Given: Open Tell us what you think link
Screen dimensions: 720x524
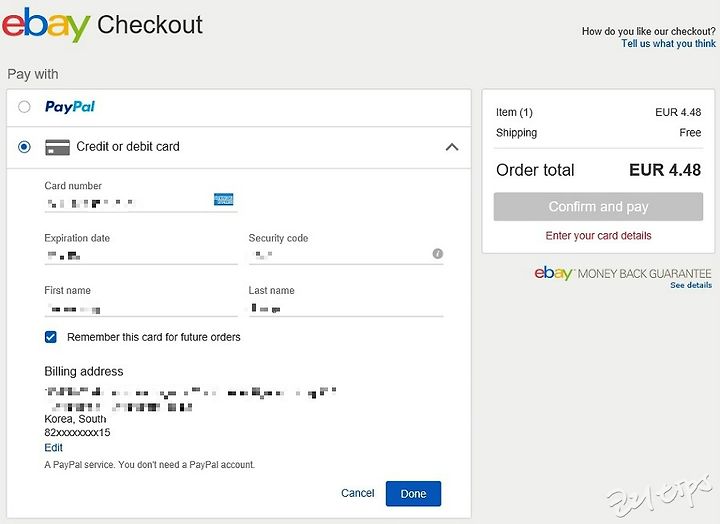Looking at the screenshot, I should tap(668, 44).
